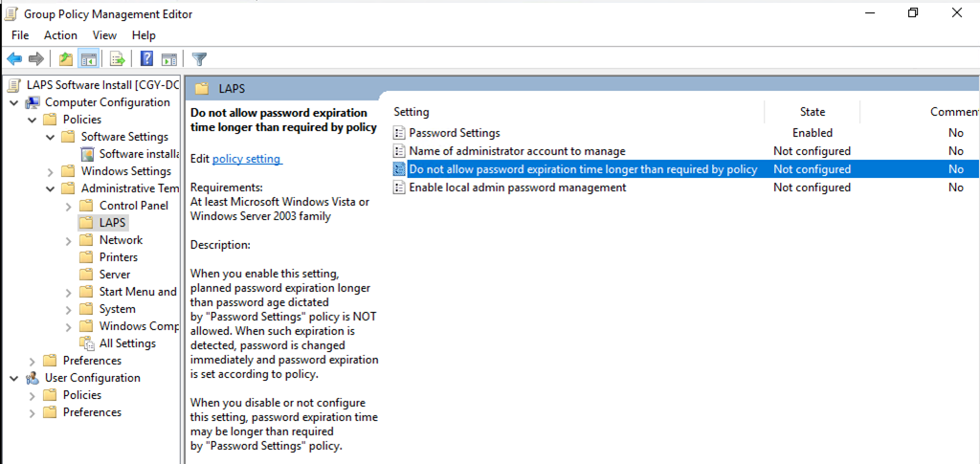Click the Back arrow toolbar icon
Image resolution: width=980 pixels, height=464 pixels.
tap(15, 59)
